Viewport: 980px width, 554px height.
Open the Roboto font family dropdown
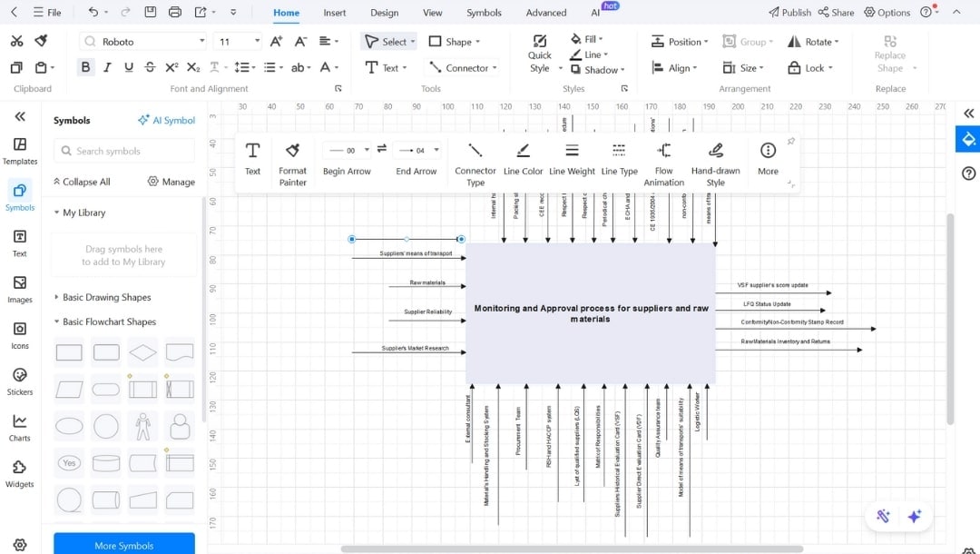tap(201, 41)
